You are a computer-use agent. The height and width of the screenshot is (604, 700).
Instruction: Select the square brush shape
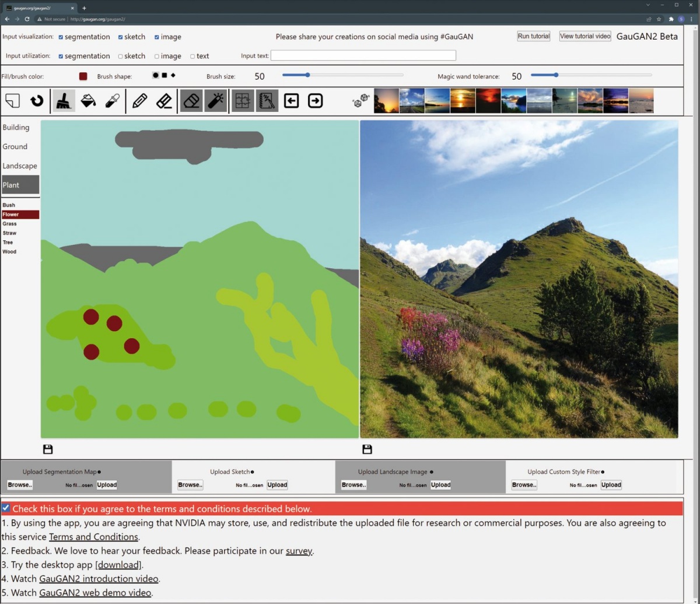click(164, 75)
